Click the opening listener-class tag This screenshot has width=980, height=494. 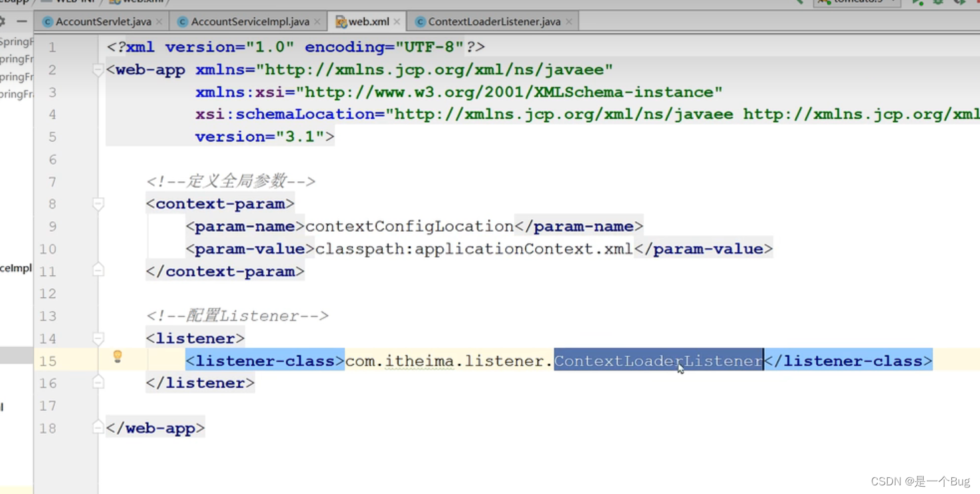click(x=265, y=361)
